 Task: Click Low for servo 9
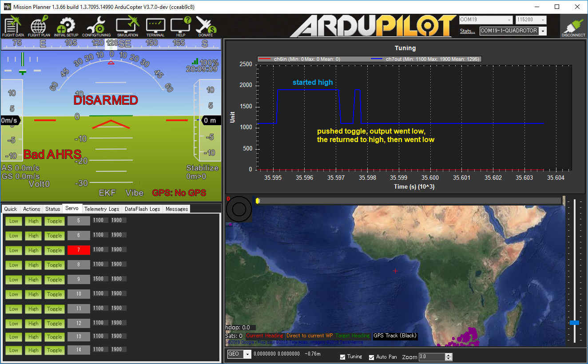click(x=14, y=279)
